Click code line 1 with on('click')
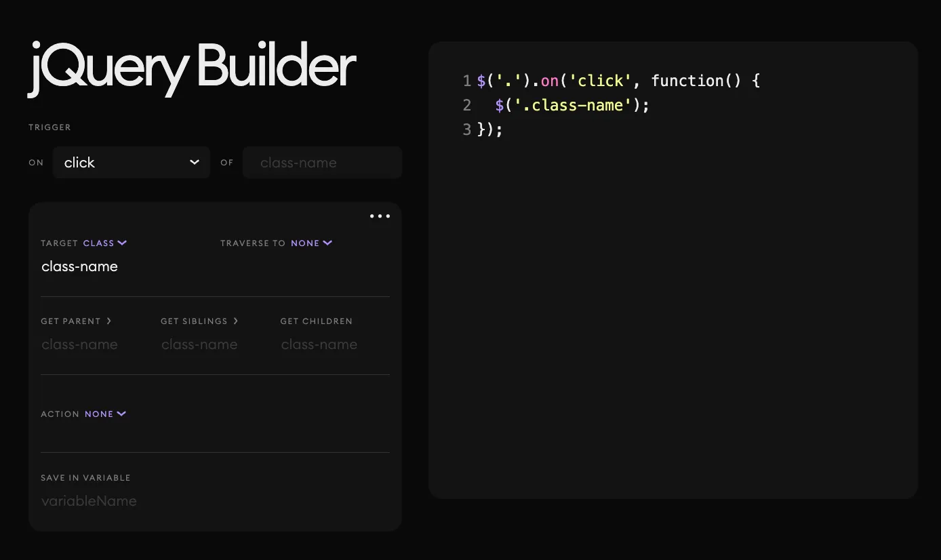Viewport: 941px width, 560px height. [x=618, y=81]
